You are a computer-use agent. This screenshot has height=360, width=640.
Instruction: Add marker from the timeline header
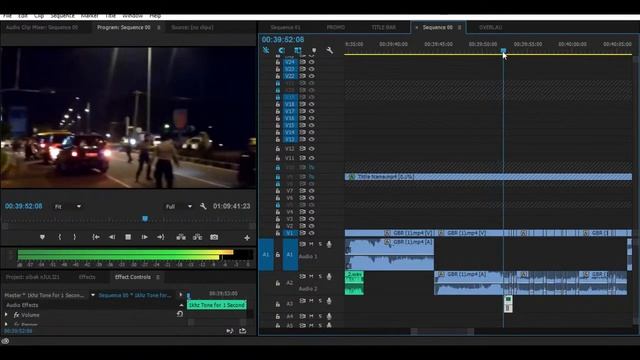tap(314, 51)
